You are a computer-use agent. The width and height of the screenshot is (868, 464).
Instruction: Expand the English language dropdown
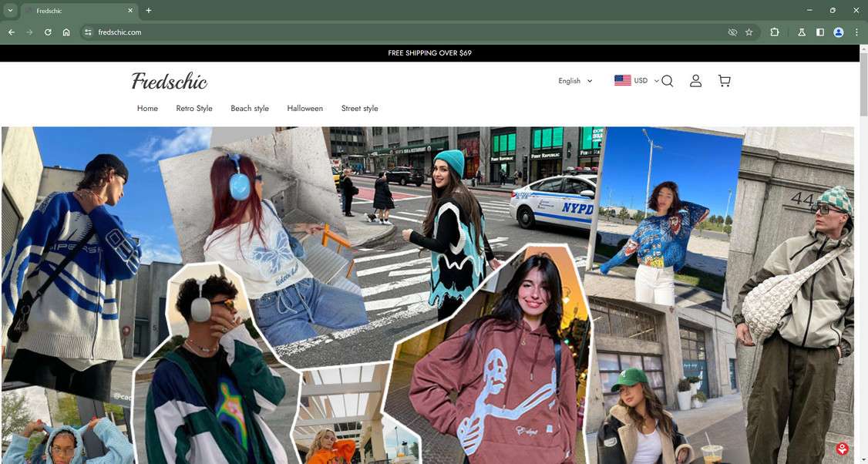575,81
